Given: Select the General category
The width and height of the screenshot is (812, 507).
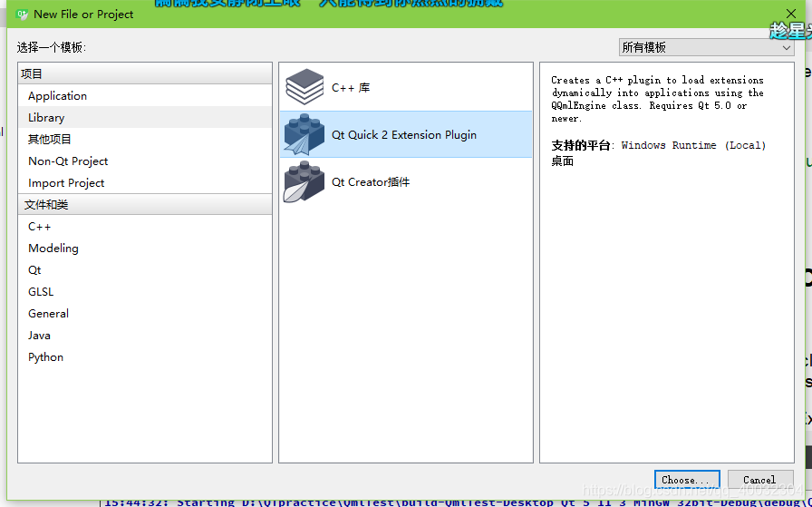Looking at the screenshot, I should point(145,313).
